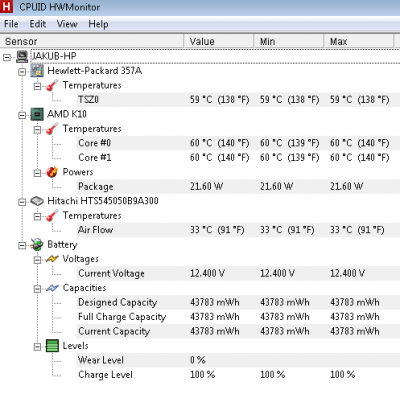400x398 pixels.
Task: Click Core #1 Max 60 °C (140 °F)
Action: click(x=360, y=157)
